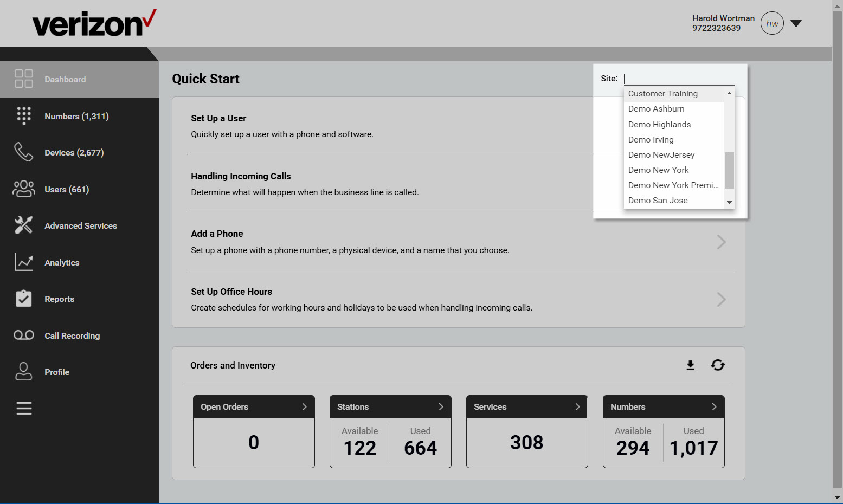Click Stations available count 122
The width and height of the screenshot is (843, 504).
click(x=360, y=448)
